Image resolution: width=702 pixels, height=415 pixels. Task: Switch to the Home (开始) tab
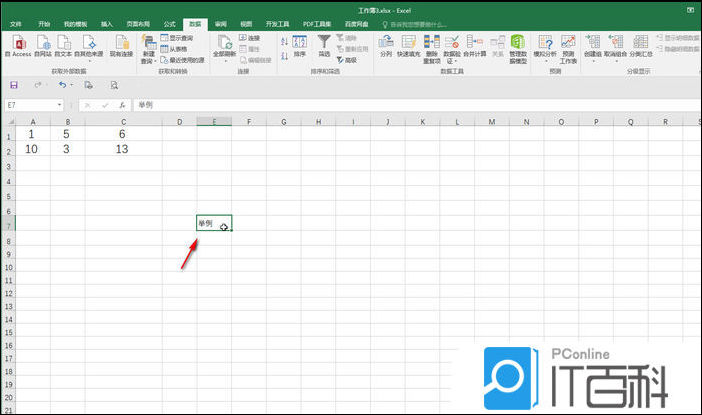pos(44,24)
